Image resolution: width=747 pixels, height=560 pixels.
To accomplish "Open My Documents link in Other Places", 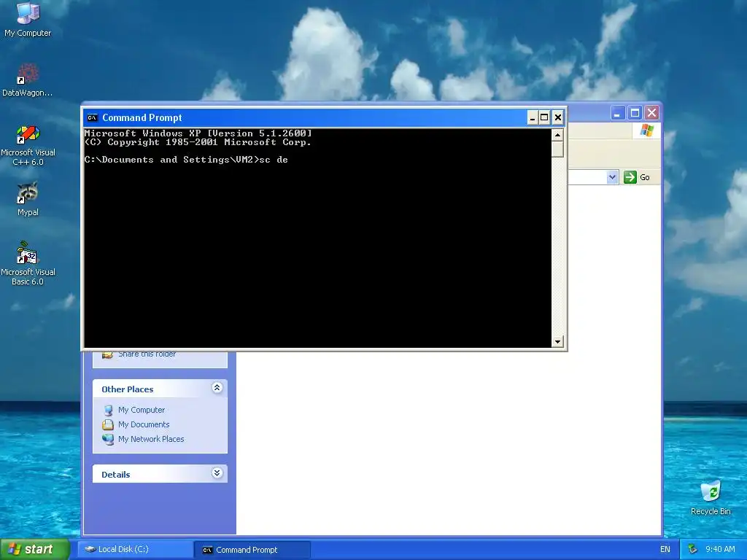I will click(x=144, y=424).
